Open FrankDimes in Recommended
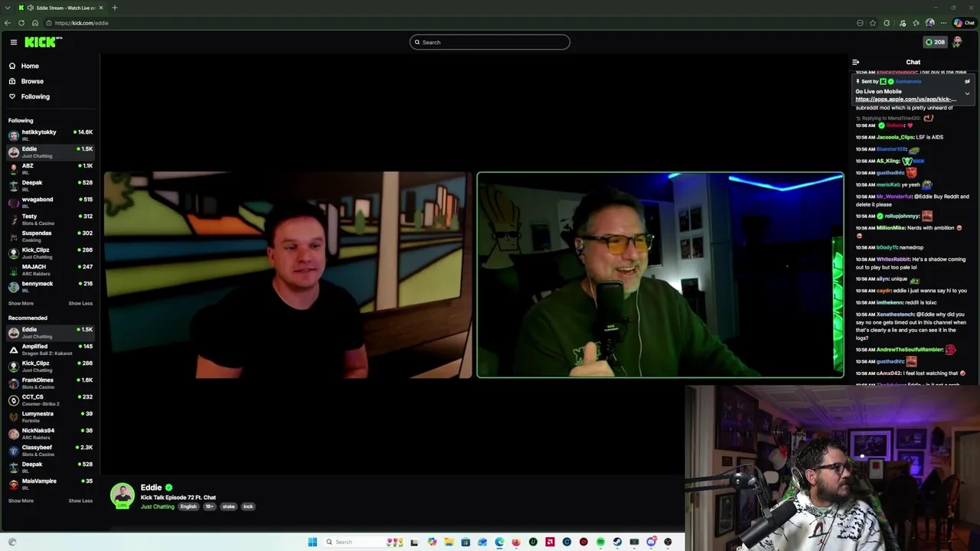The height and width of the screenshot is (551, 980). 51,383
